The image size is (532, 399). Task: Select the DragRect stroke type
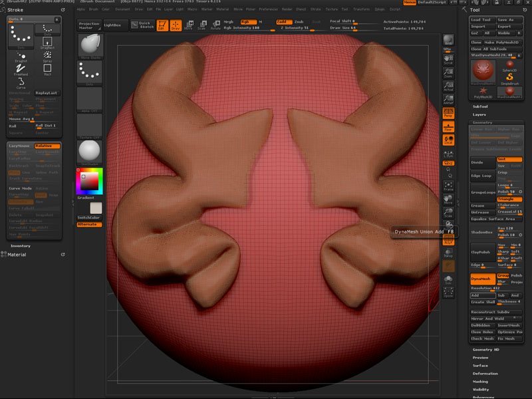pyautogui.click(x=47, y=43)
